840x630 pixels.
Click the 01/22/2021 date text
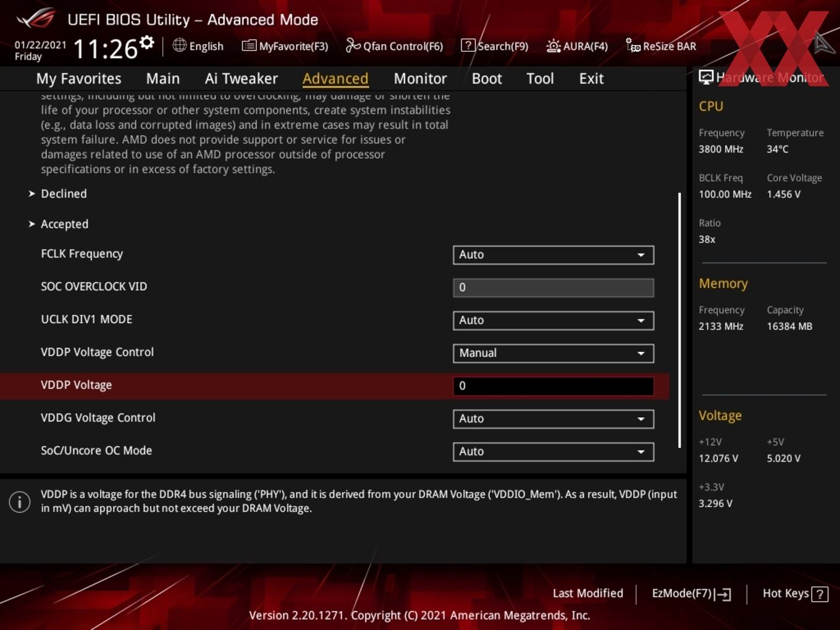click(40, 44)
